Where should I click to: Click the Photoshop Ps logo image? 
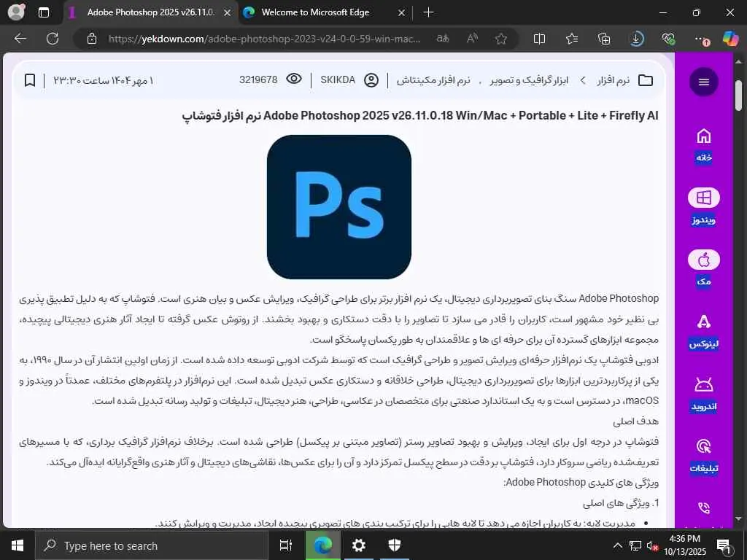(x=338, y=207)
